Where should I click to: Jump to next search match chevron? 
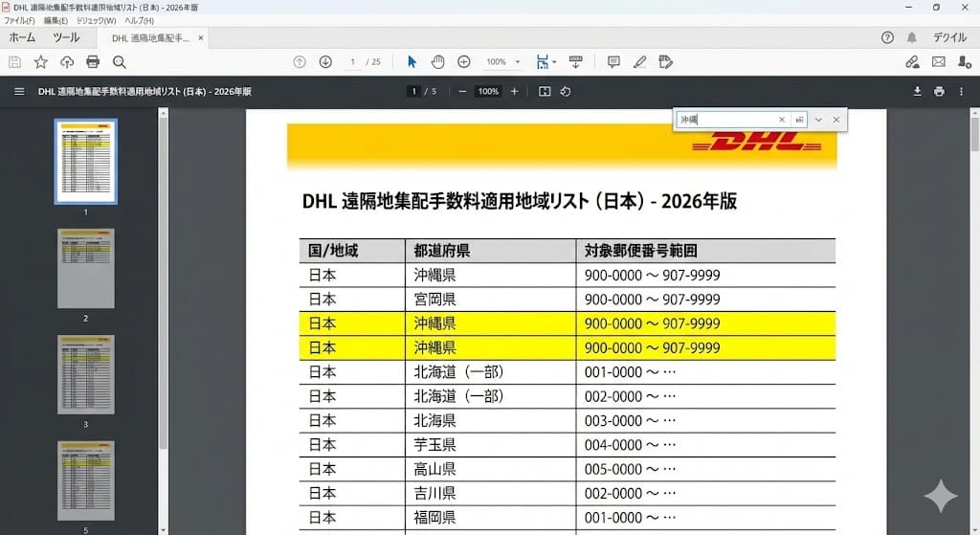pyautogui.click(x=818, y=120)
